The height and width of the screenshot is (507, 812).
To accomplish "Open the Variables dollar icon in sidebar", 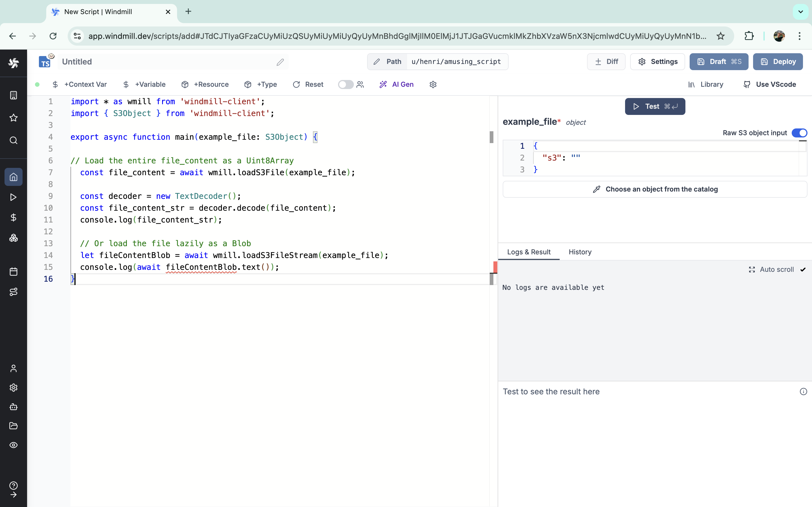I will point(14,218).
